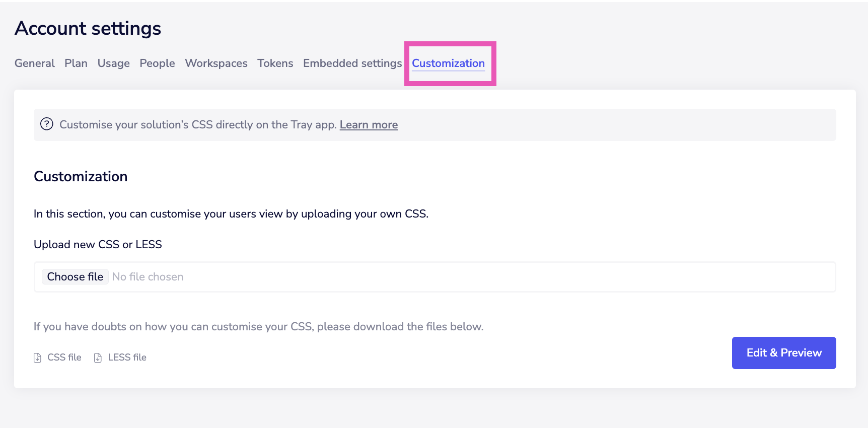The image size is (868, 428).
Task: Select the Customization tab
Action: click(x=448, y=63)
